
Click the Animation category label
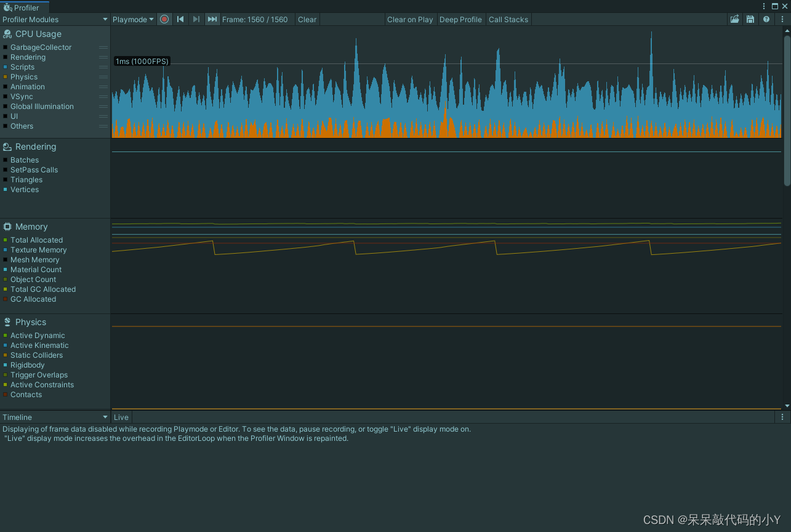click(28, 87)
